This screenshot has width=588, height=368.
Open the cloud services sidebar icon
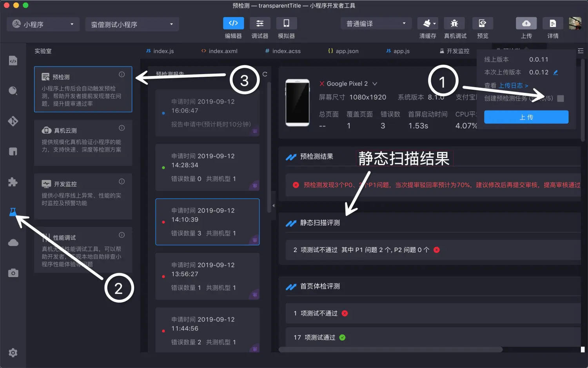point(13,243)
